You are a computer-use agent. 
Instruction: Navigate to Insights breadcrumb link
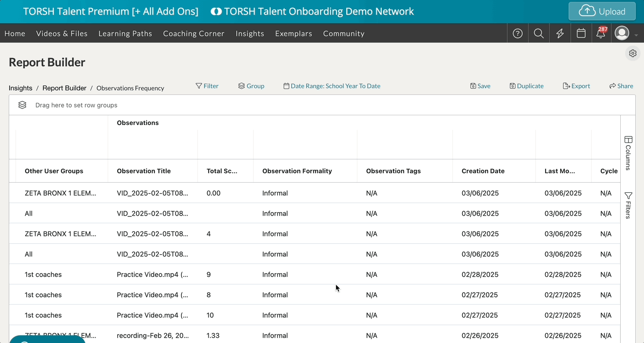point(20,88)
